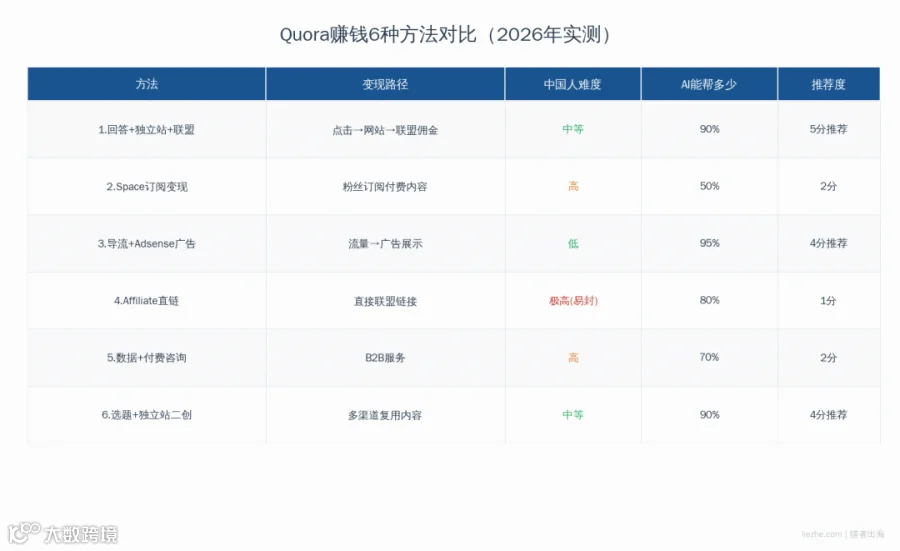Click the green "低" difficulty cell

tap(573, 243)
